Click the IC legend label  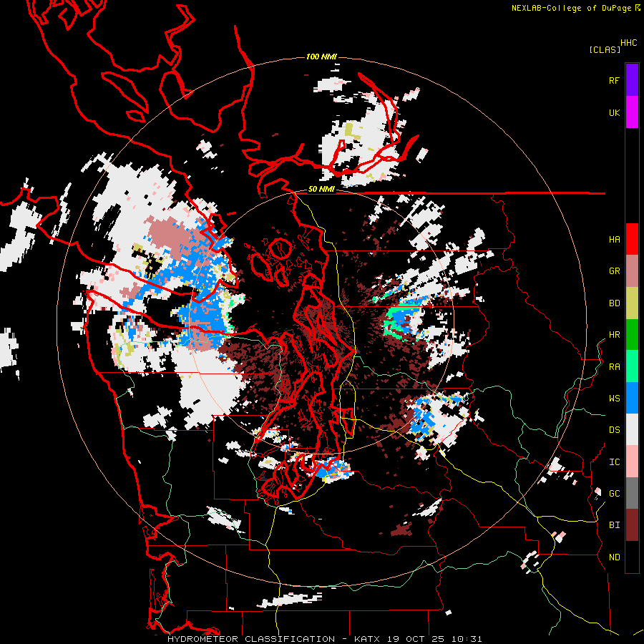(x=614, y=462)
